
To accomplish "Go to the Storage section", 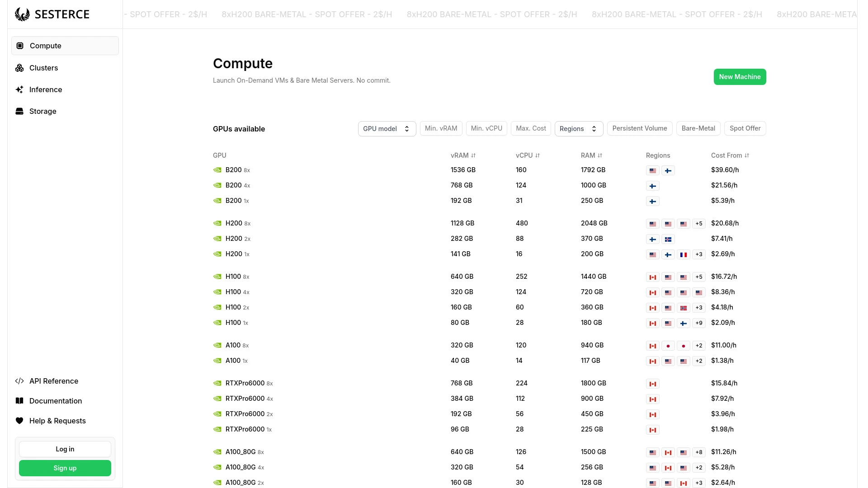I will point(42,111).
